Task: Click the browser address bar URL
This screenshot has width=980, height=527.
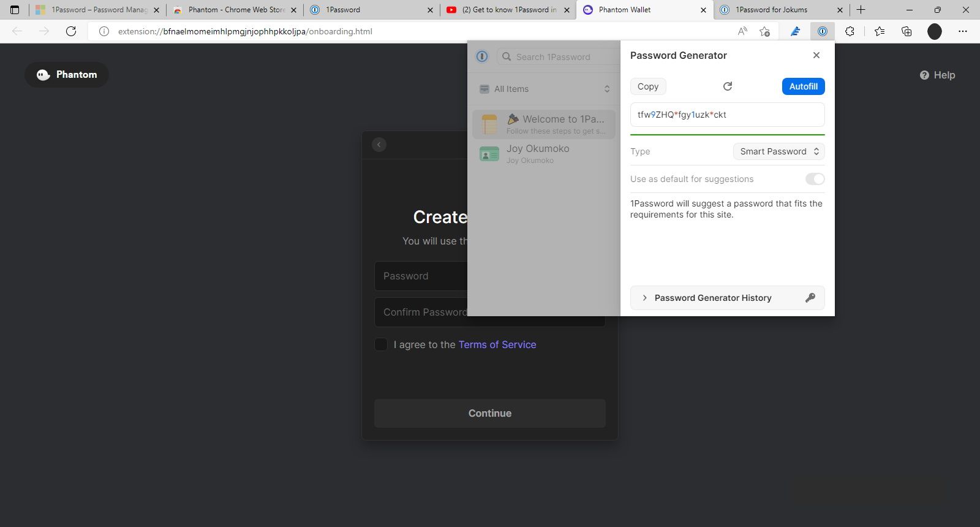Action: pyautogui.click(x=245, y=31)
